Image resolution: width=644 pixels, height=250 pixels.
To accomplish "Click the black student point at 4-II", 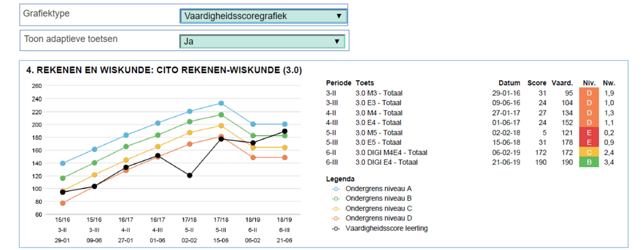I will (x=126, y=168).
